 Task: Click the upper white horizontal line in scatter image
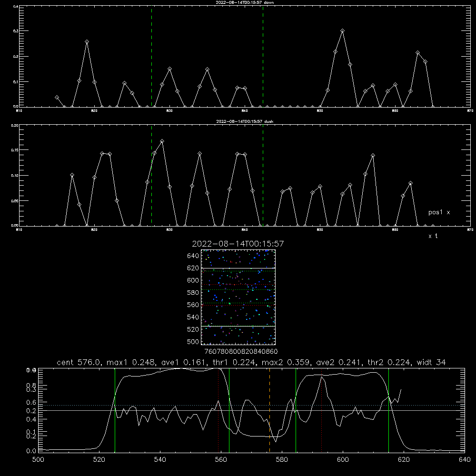238,268
